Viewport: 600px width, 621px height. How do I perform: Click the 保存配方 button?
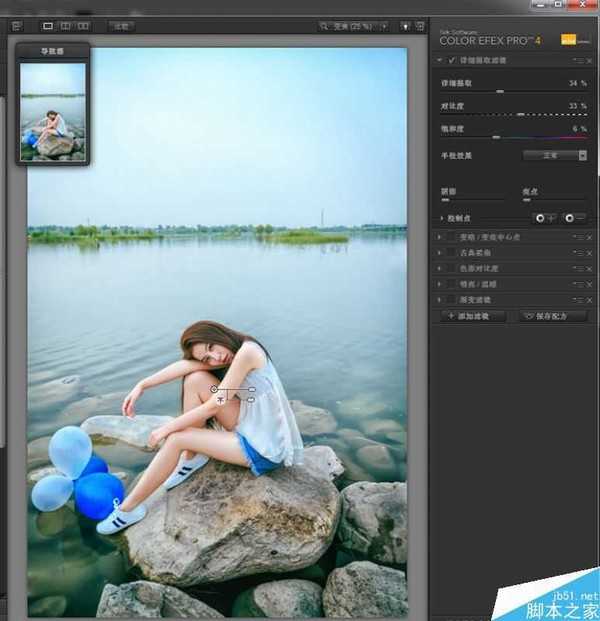[x=551, y=316]
